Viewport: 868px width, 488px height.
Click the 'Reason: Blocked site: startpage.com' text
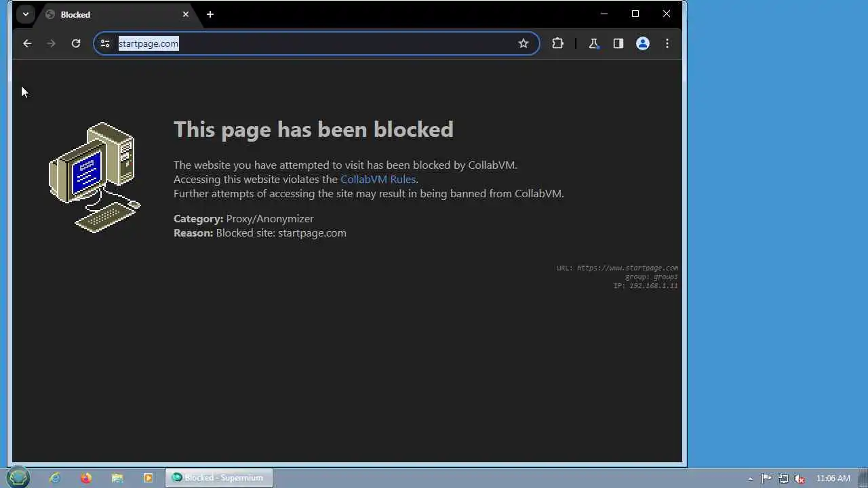260,232
